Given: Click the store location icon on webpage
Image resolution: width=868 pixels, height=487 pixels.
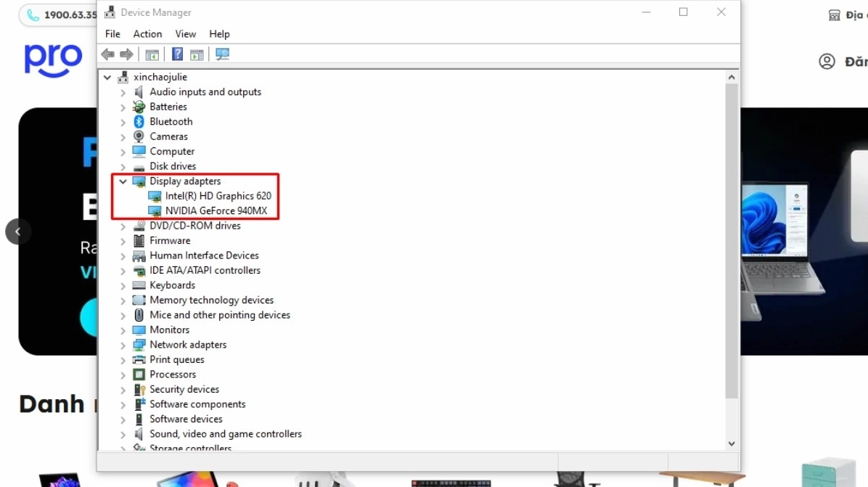Looking at the screenshot, I should click(834, 15).
